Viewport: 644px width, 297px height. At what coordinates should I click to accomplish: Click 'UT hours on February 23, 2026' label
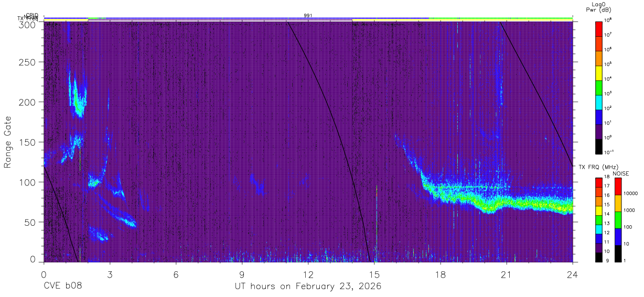308,287
